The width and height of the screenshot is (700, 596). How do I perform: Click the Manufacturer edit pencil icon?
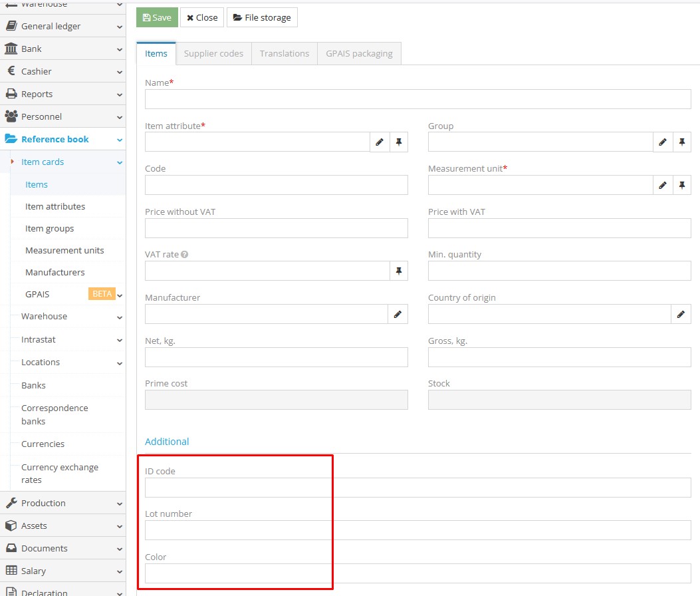click(x=398, y=314)
